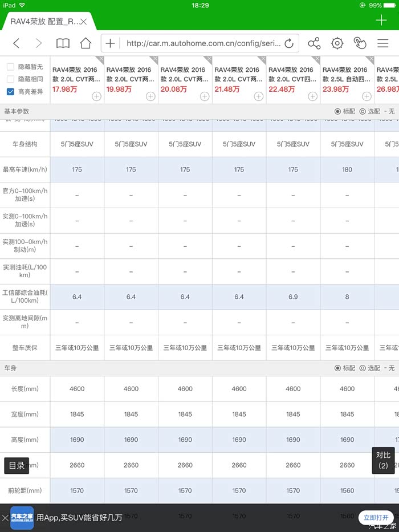Select the 车身 section header
This screenshot has height=532, width=399.
[x=10, y=368]
